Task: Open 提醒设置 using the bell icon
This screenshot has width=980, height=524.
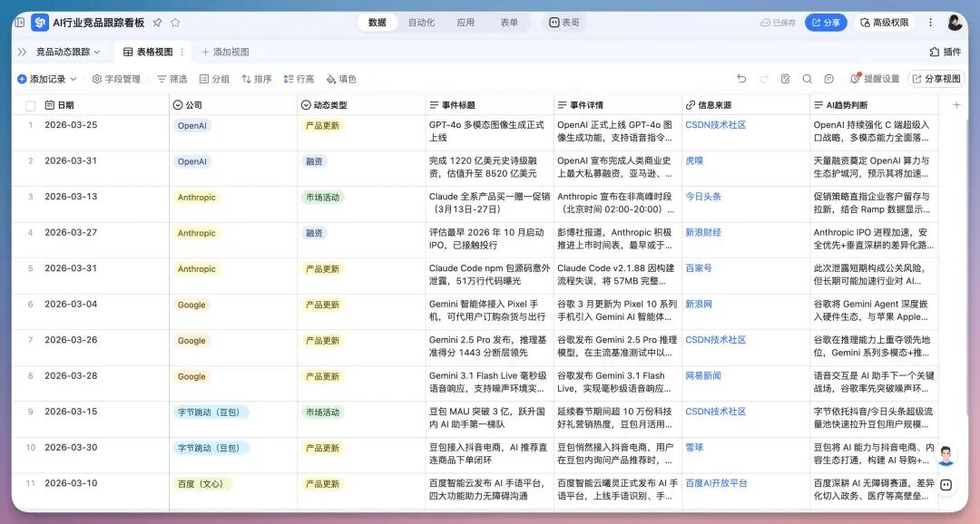Action: (x=855, y=79)
